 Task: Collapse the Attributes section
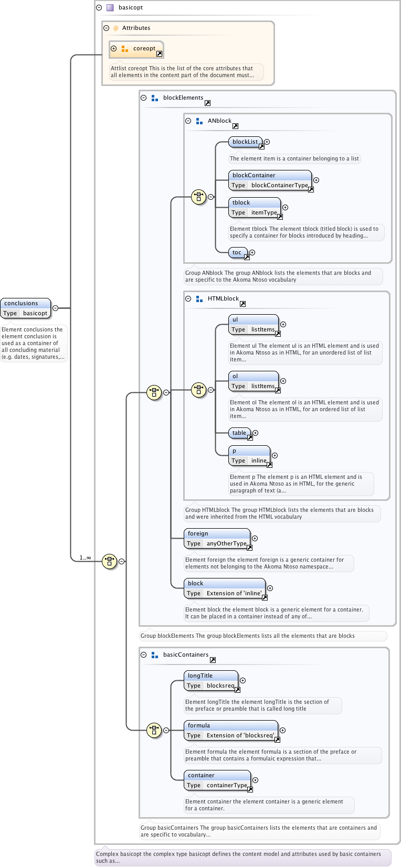pyautogui.click(x=107, y=28)
